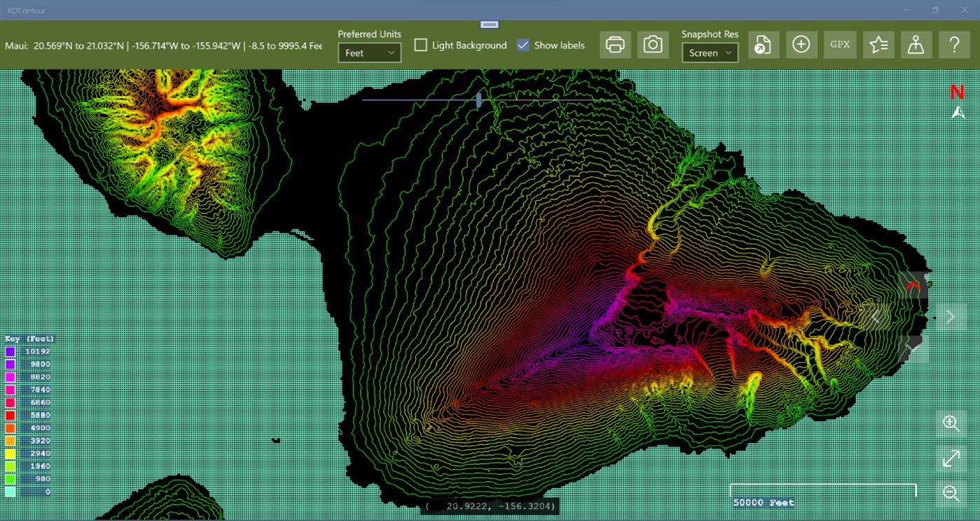This screenshot has height=521, width=980.
Task: Click the 9800 feet color swatch
Action: (11, 364)
